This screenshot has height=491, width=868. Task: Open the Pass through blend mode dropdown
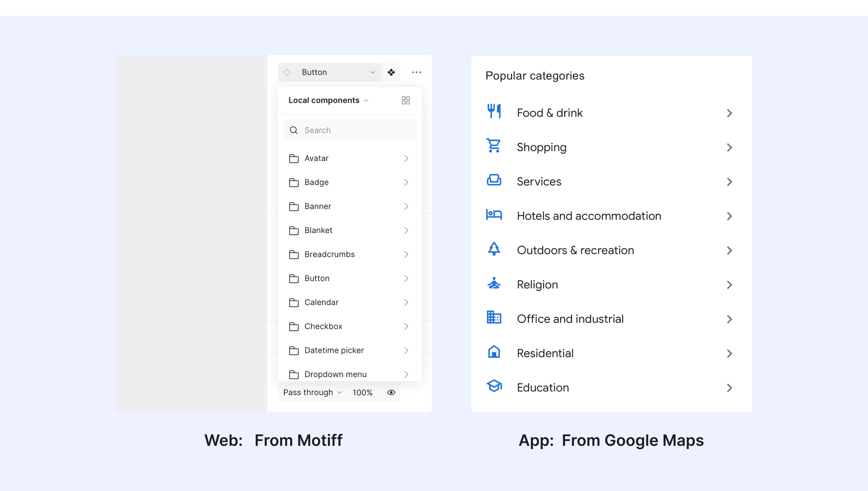pyautogui.click(x=312, y=392)
